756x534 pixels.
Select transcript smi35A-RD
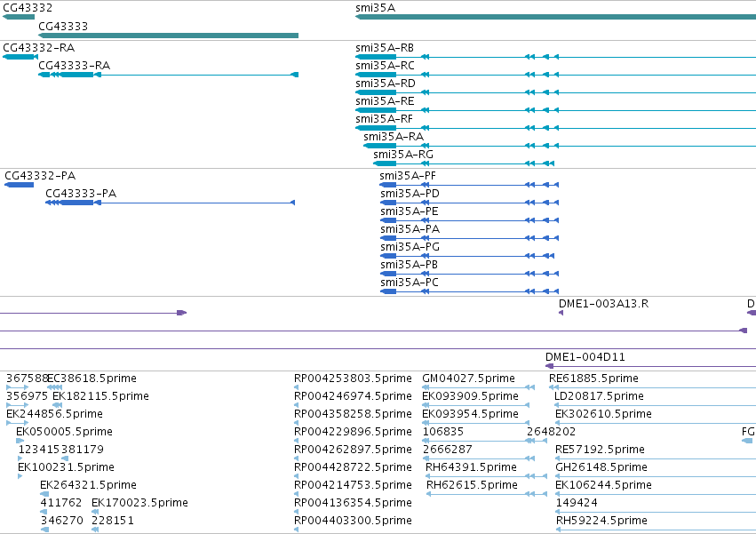pyautogui.click(x=386, y=84)
